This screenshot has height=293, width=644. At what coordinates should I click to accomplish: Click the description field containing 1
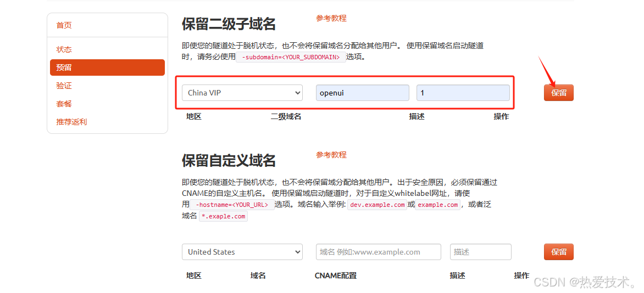click(x=463, y=93)
